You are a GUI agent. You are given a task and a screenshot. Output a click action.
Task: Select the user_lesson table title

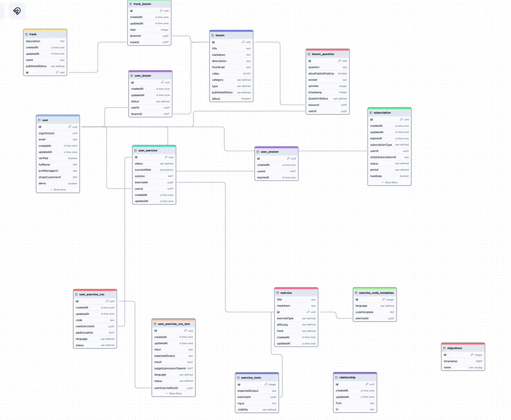coord(143,76)
